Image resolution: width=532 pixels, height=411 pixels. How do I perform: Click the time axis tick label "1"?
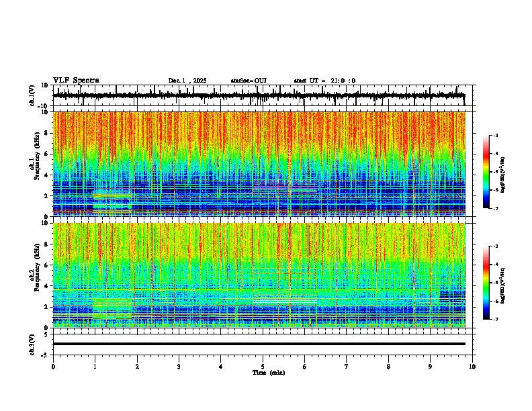pyautogui.click(x=95, y=367)
